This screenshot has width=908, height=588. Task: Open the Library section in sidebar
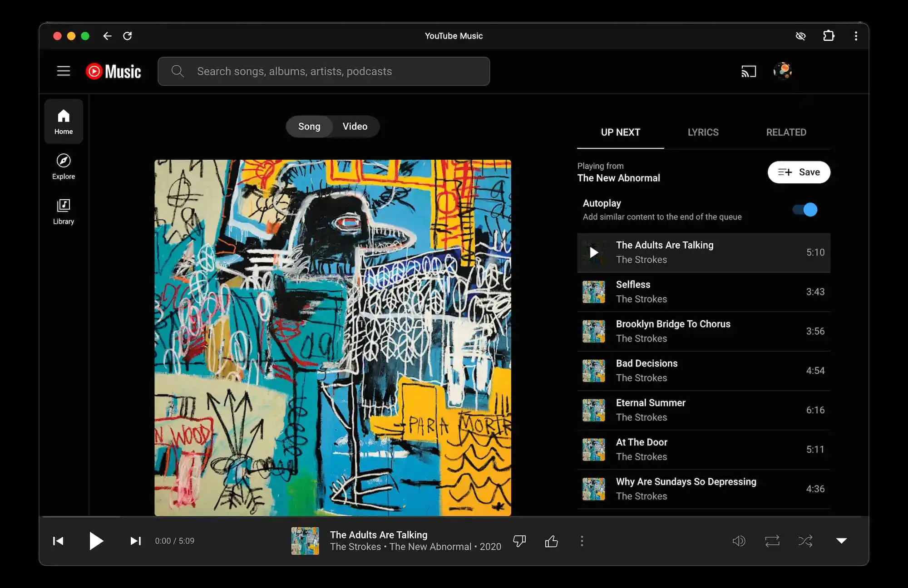click(64, 211)
